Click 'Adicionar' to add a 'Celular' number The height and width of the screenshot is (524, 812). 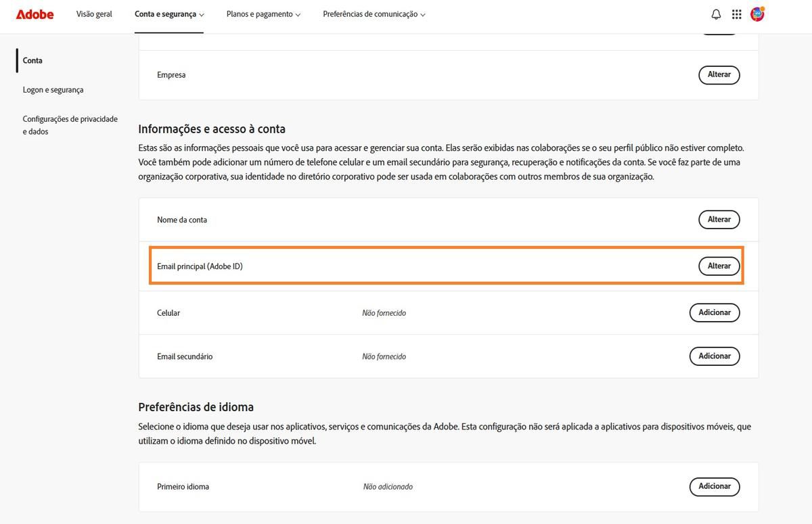pos(715,312)
